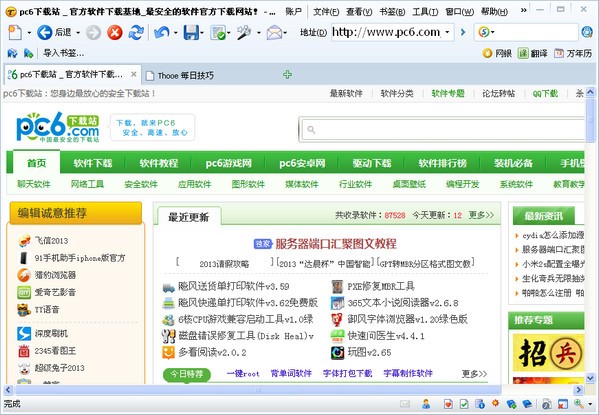Click the 更多>> link in 最近更新 header

tap(481, 215)
